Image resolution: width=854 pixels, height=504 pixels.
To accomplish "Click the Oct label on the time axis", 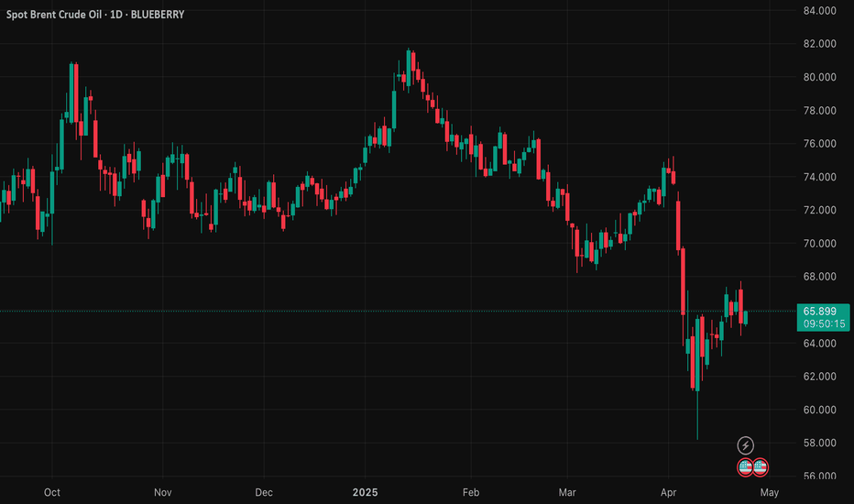I will click(x=51, y=493).
